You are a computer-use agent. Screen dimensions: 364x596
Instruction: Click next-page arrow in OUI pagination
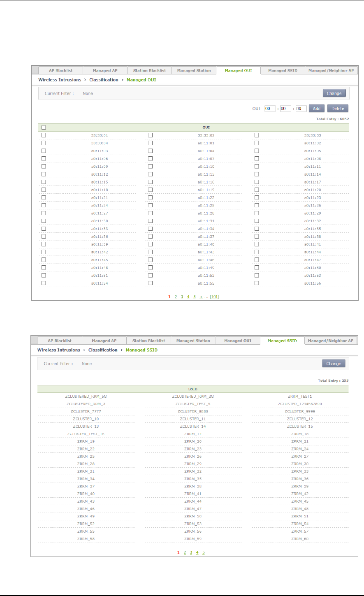pyautogui.click(x=201, y=297)
